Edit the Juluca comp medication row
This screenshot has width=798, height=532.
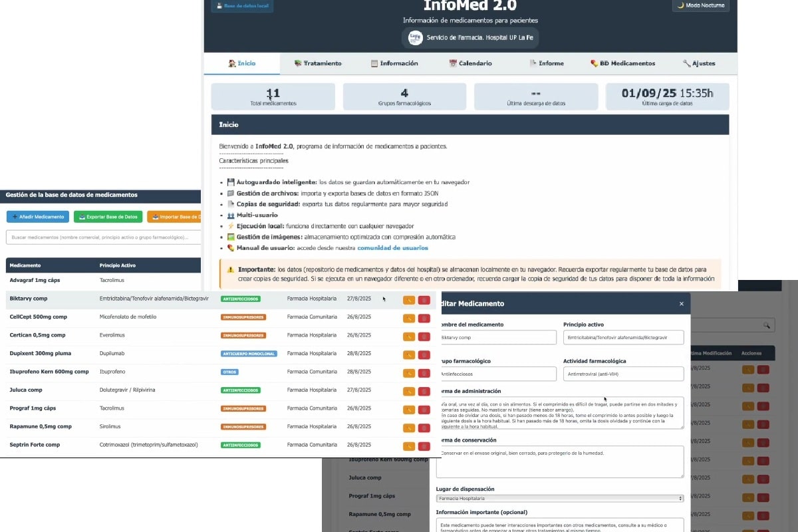(x=408, y=390)
